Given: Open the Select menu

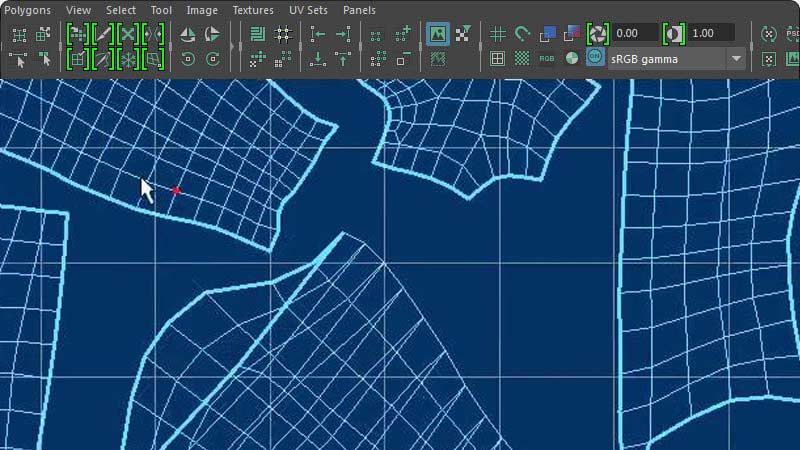Looking at the screenshot, I should pos(120,10).
